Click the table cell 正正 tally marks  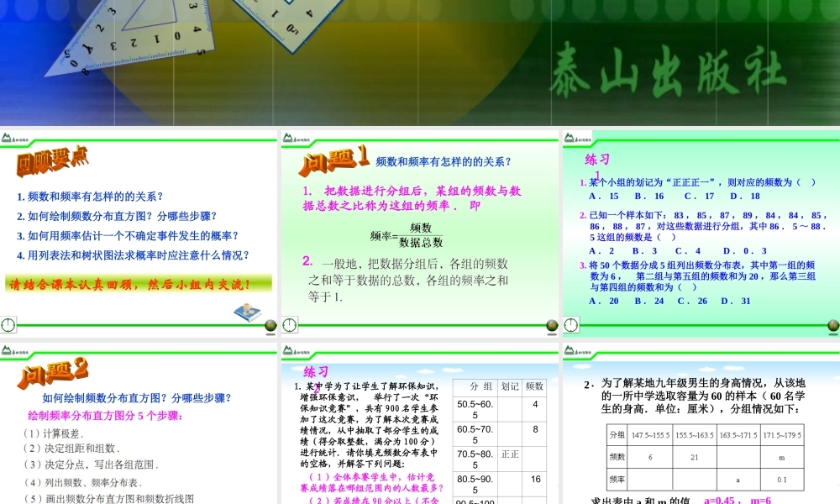point(510,454)
